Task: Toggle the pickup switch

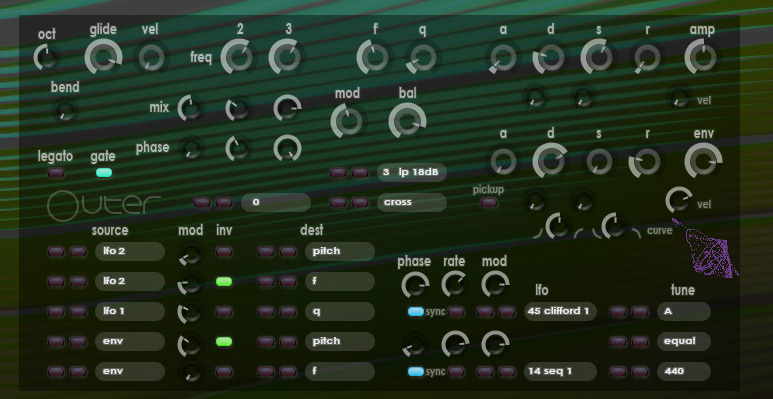Action: pos(489,202)
